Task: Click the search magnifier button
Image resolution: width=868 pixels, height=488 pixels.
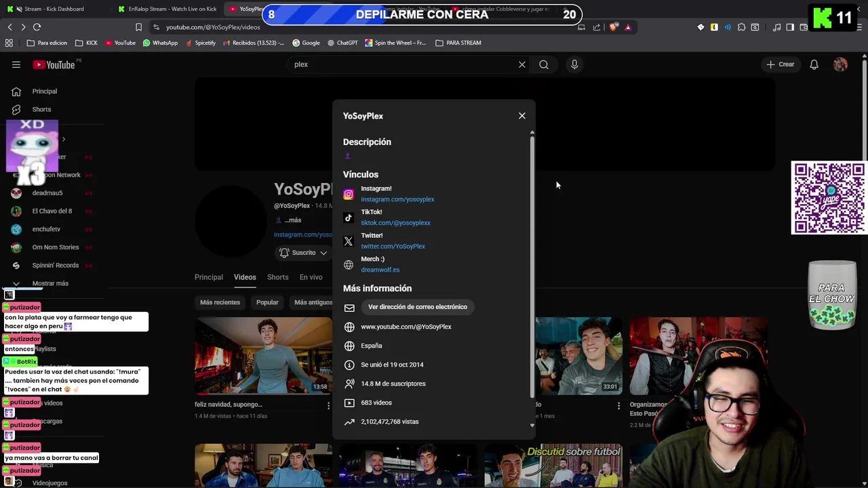Action: [x=544, y=64]
